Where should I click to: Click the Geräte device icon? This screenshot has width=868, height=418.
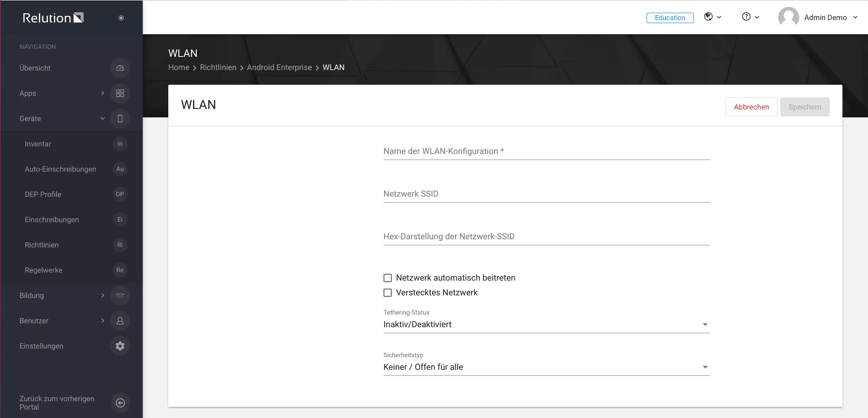point(120,118)
